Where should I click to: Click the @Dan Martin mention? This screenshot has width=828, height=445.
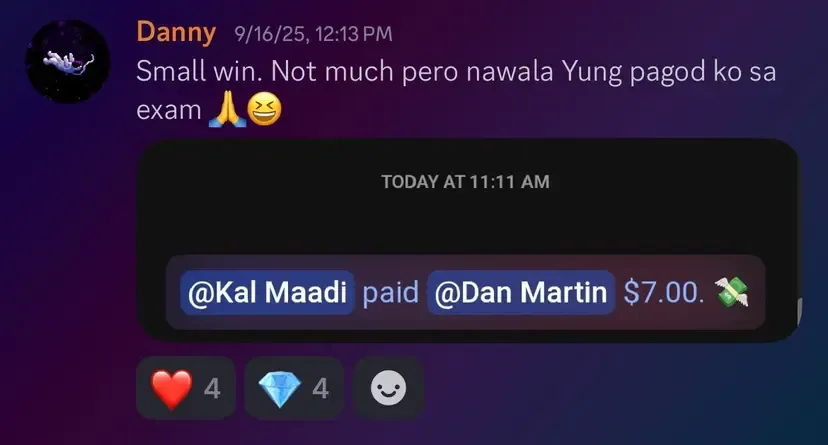point(521,292)
